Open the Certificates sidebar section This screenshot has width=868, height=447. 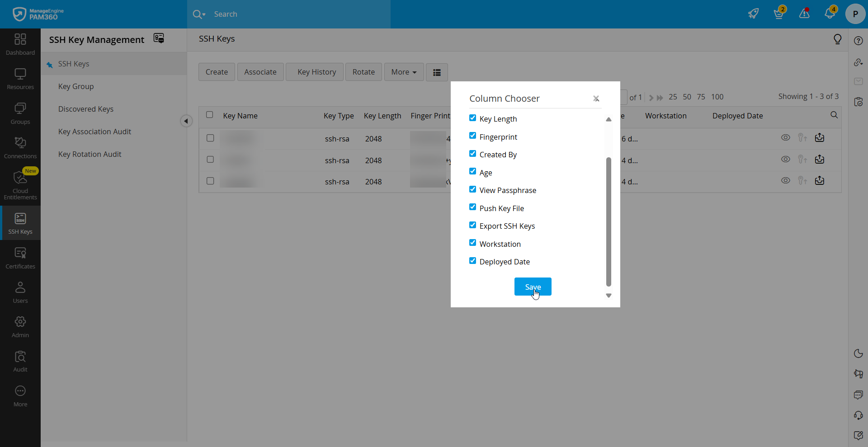point(20,258)
